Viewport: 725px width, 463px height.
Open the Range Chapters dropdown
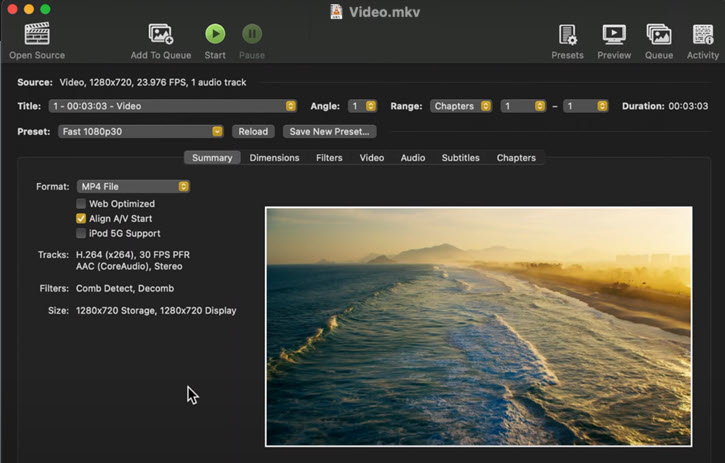coord(461,106)
